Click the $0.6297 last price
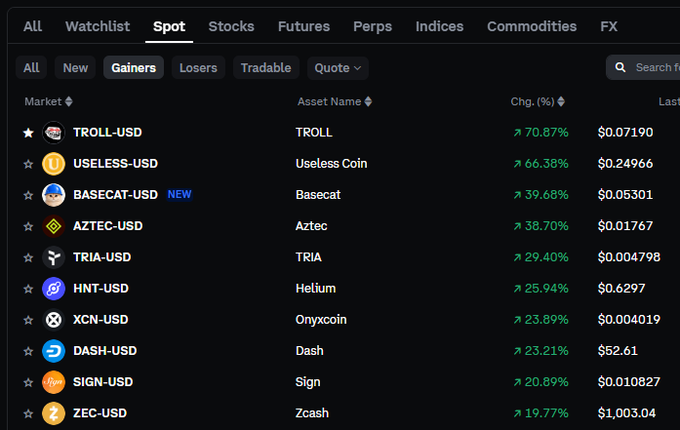The image size is (680, 430). click(x=621, y=289)
